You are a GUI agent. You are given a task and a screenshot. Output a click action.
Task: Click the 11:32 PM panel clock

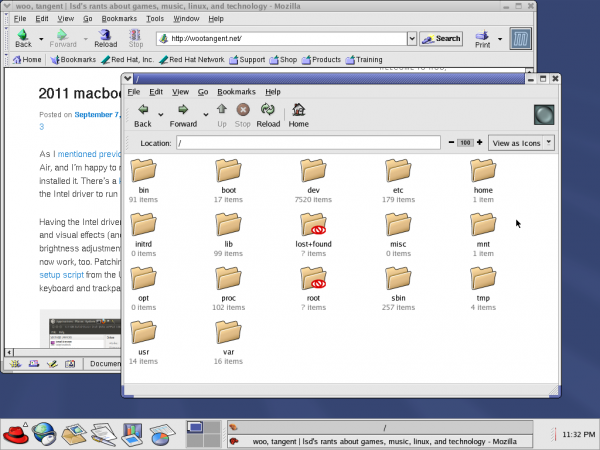[x=579, y=434]
